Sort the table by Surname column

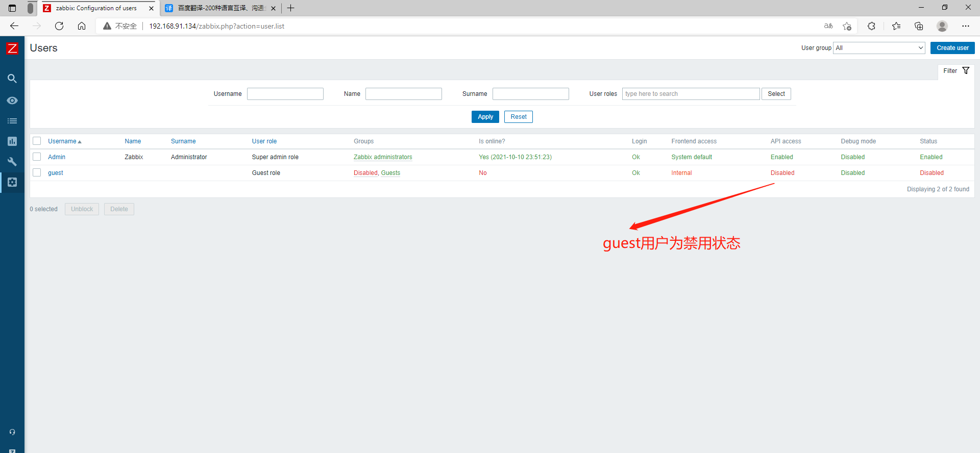point(183,141)
